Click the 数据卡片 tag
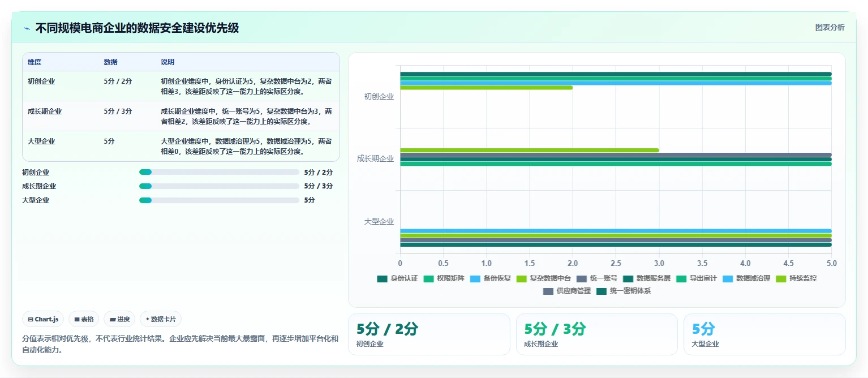The width and height of the screenshot is (868, 378). (161, 319)
